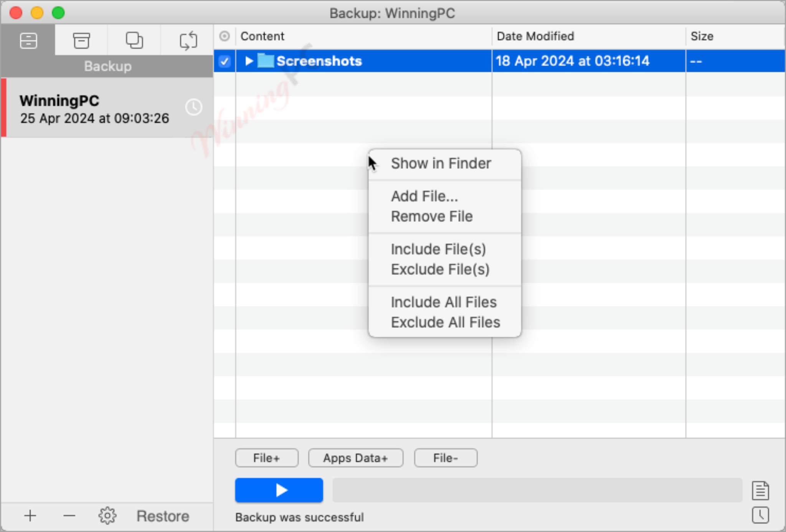Click the Screenshots folder icon
The width and height of the screenshot is (786, 532).
266,61
